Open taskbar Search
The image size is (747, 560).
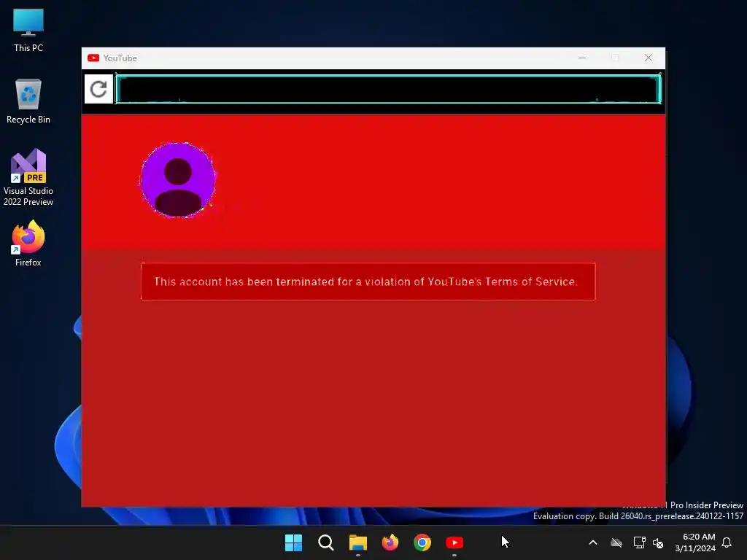click(x=326, y=542)
